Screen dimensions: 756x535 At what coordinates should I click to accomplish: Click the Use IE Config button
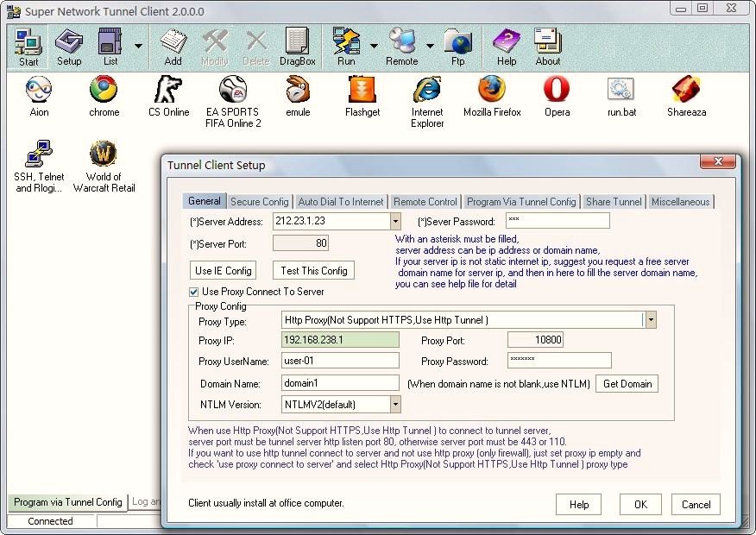[x=224, y=271]
